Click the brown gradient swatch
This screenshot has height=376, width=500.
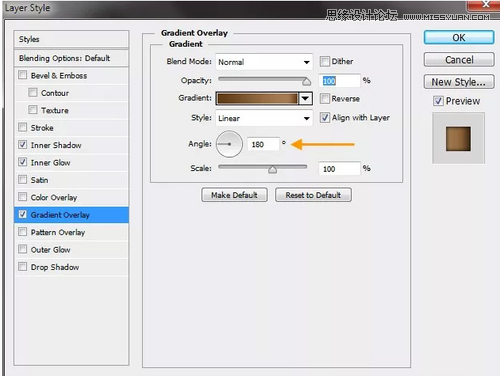pos(257,98)
